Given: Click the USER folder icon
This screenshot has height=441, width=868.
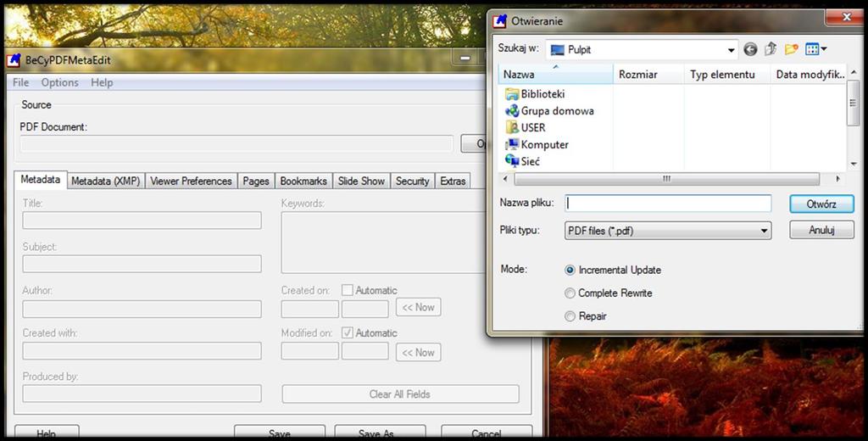Looking at the screenshot, I should 512,127.
